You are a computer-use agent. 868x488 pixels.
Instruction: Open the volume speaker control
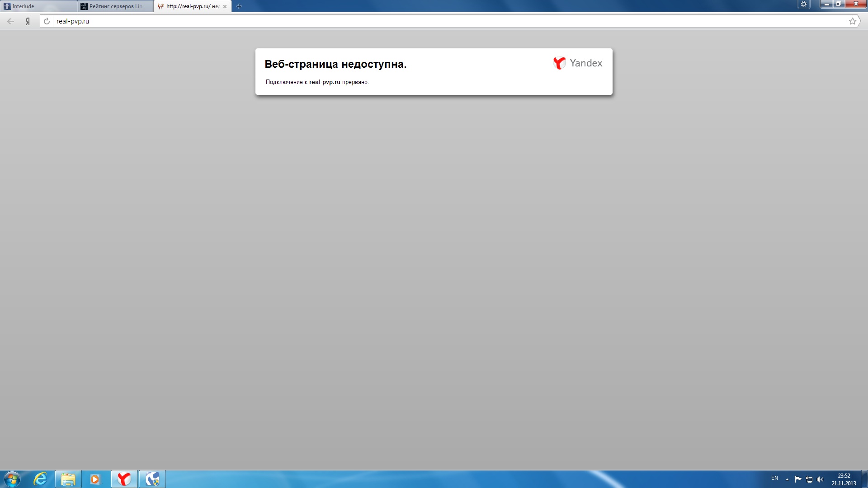pyautogui.click(x=820, y=479)
